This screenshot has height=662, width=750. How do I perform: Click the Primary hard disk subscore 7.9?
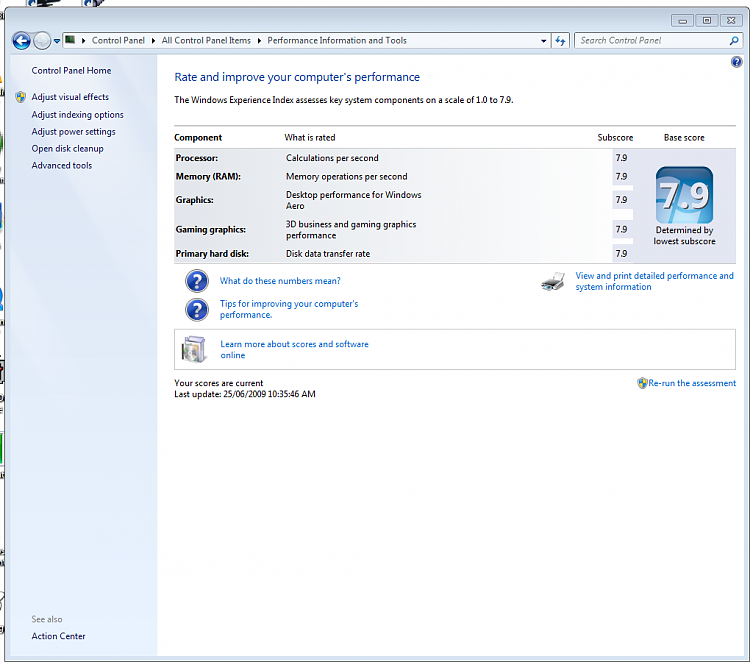coord(621,254)
